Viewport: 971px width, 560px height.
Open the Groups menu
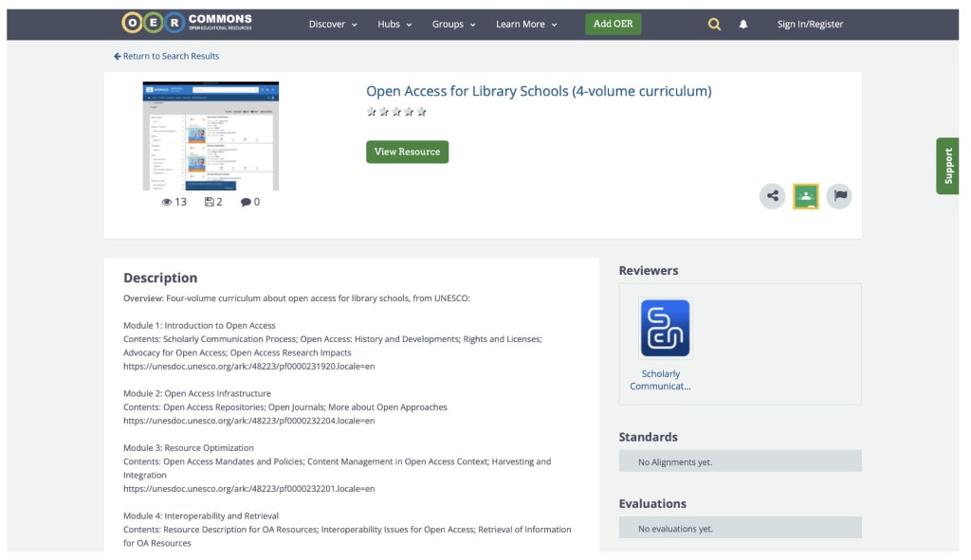(452, 24)
